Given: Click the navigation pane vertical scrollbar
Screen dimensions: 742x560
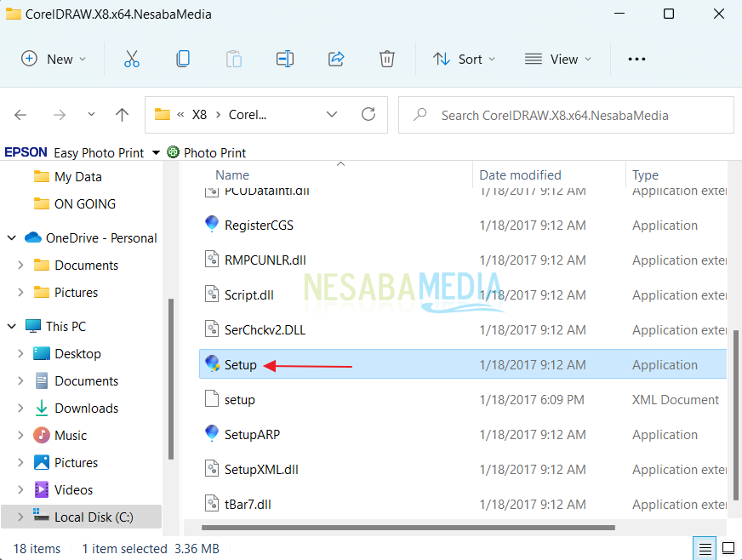Looking at the screenshot, I should click(x=171, y=379).
